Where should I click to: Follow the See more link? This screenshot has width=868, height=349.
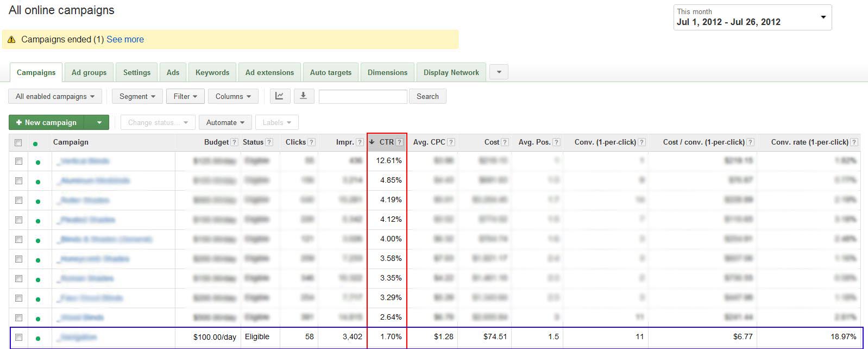[125, 39]
